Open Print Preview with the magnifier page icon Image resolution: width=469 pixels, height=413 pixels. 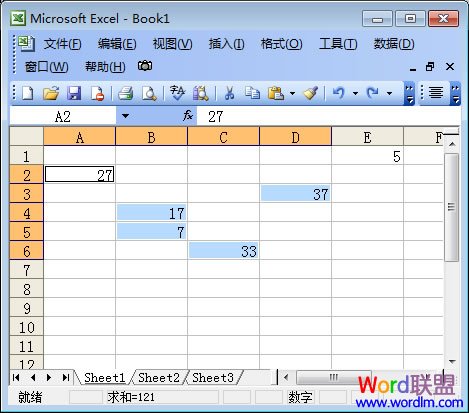tap(149, 93)
